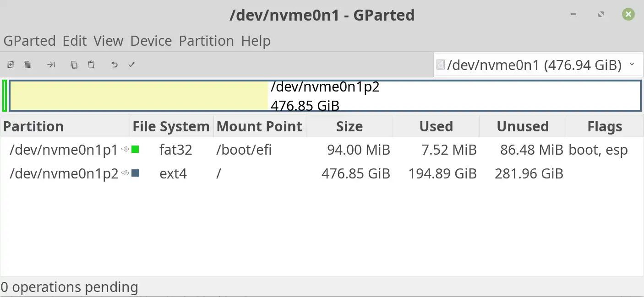Click the New partition toolbar icon
Screen dimensions: 644x297
[11, 65]
